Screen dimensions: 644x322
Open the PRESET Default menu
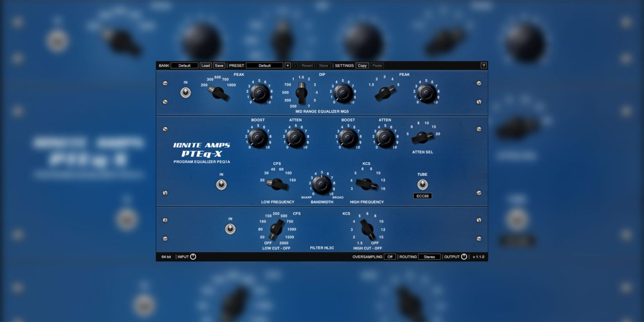tap(265, 65)
